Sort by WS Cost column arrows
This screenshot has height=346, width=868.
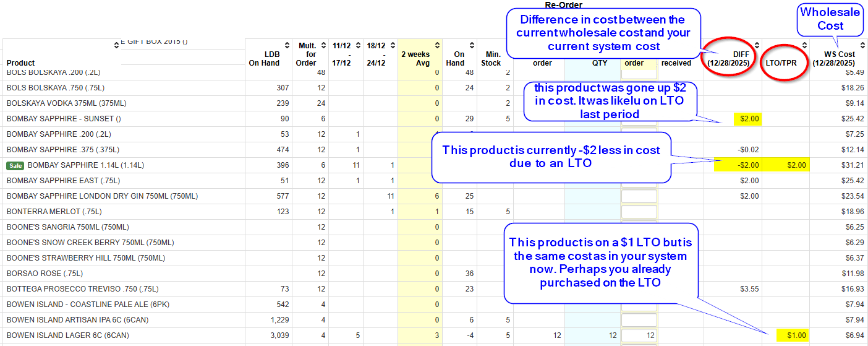point(863,45)
